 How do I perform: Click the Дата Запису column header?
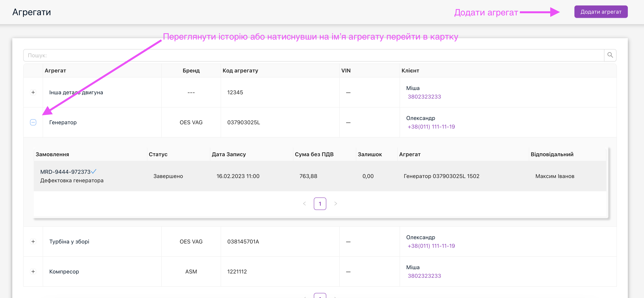(x=228, y=154)
